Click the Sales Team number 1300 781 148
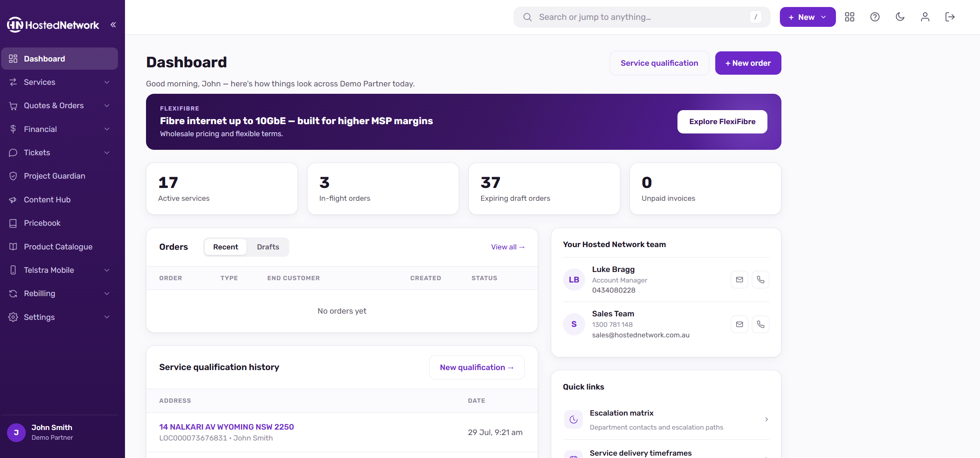 tap(612, 325)
